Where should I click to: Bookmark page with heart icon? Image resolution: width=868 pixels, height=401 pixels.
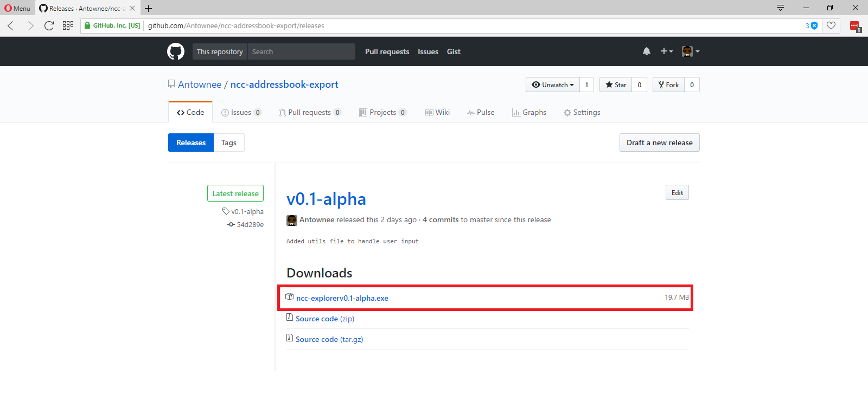pos(831,25)
